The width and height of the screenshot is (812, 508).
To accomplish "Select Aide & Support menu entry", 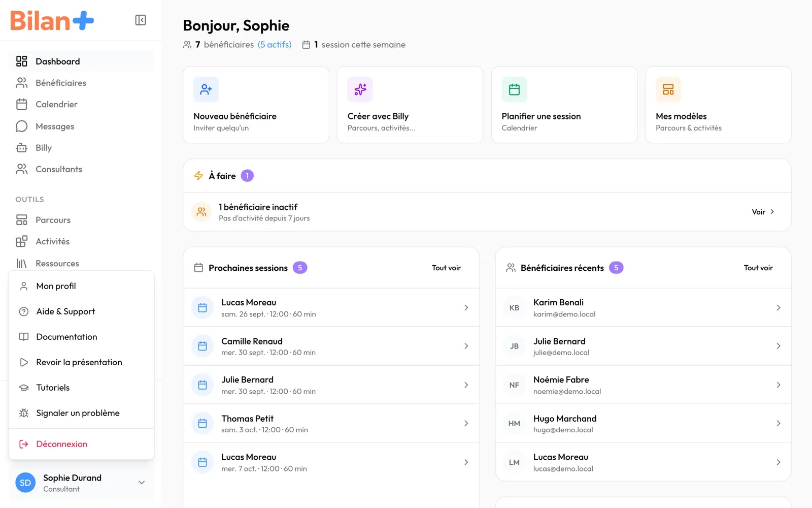I will [81, 311].
